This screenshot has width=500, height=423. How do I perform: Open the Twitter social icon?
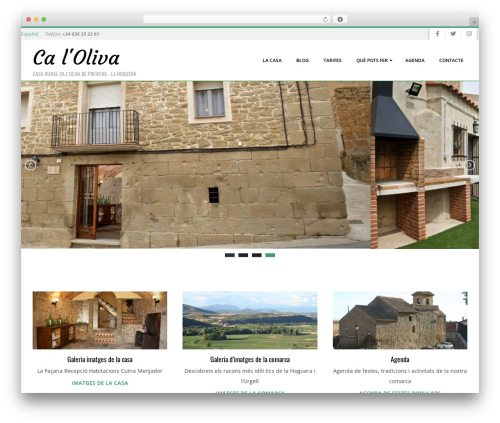tap(453, 34)
